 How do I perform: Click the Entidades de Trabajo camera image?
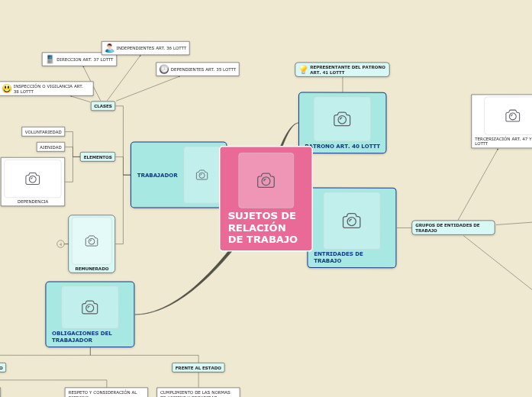click(351, 221)
